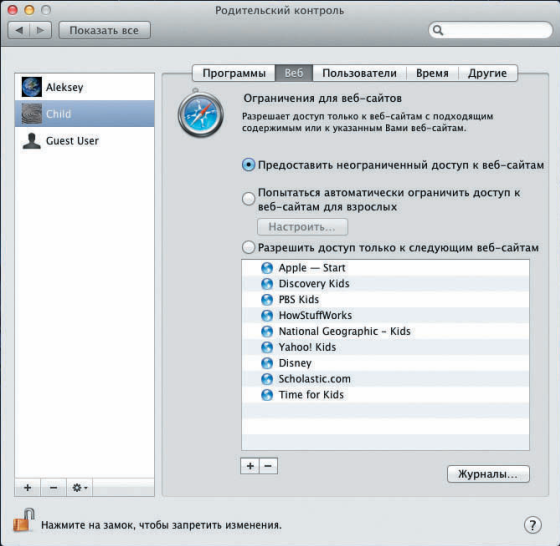This screenshot has width=560, height=546.
Task: Select PBS Kids in website list
Action: click(x=385, y=300)
